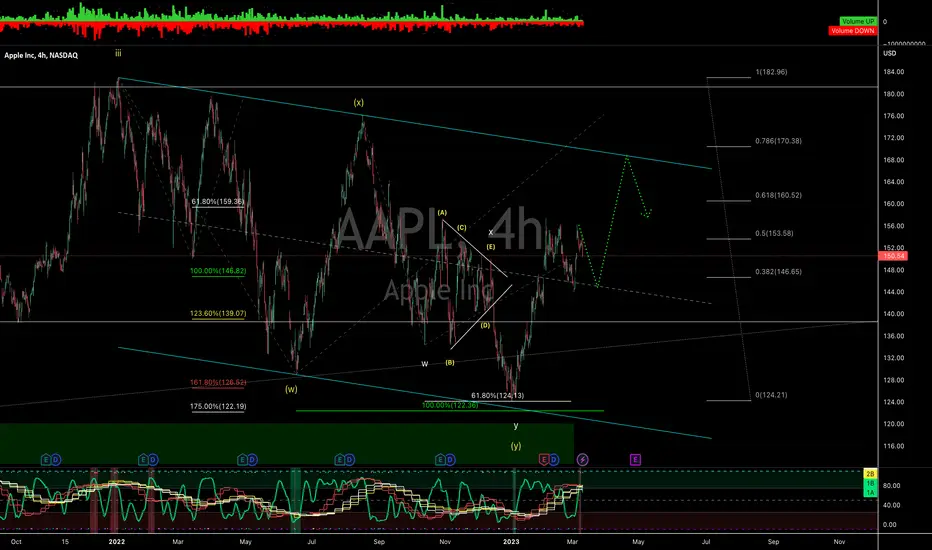Click the 80.00 oscillator axis label
This screenshot has height=550, width=932.
pos(890,486)
